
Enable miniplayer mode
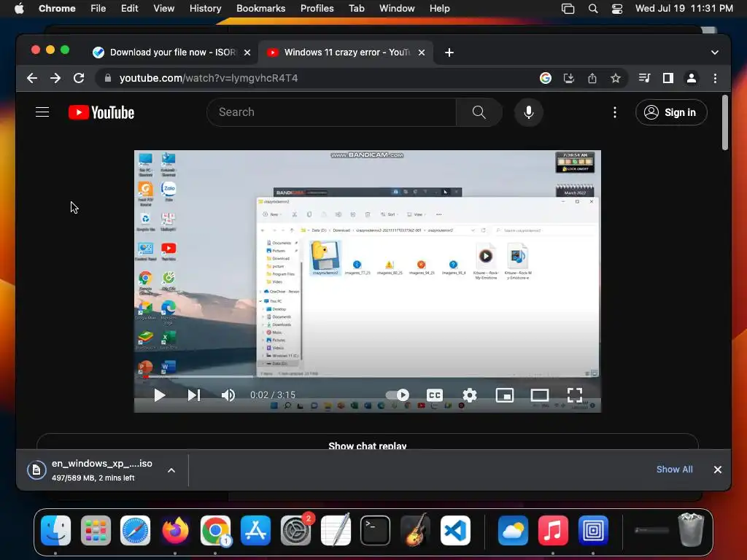click(505, 395)
